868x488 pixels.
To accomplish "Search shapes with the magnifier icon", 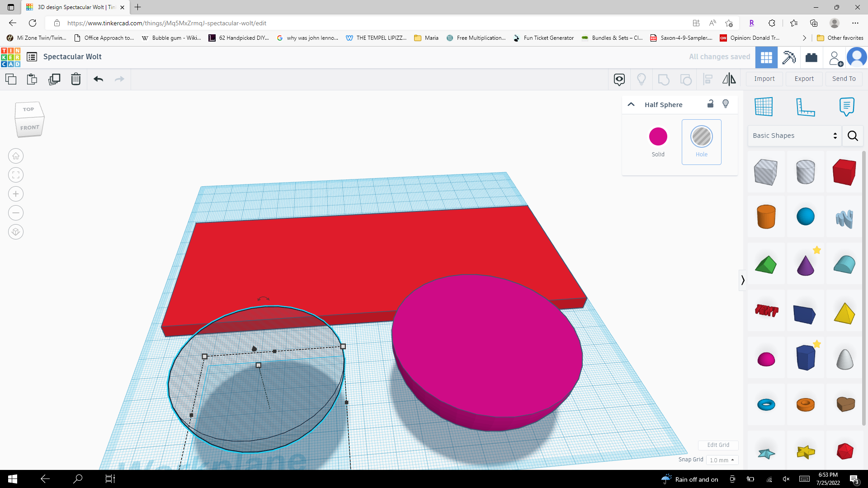I will [853, 136].
